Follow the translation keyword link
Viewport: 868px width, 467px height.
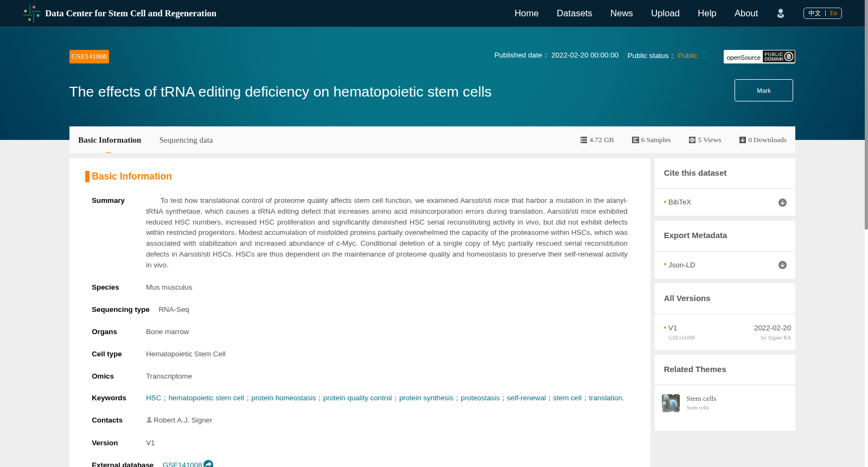click(x=605, y=398)
